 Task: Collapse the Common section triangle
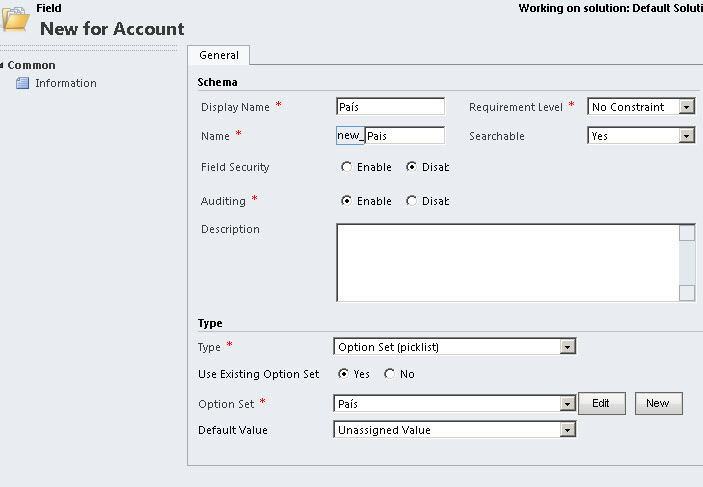click(3, 66)
